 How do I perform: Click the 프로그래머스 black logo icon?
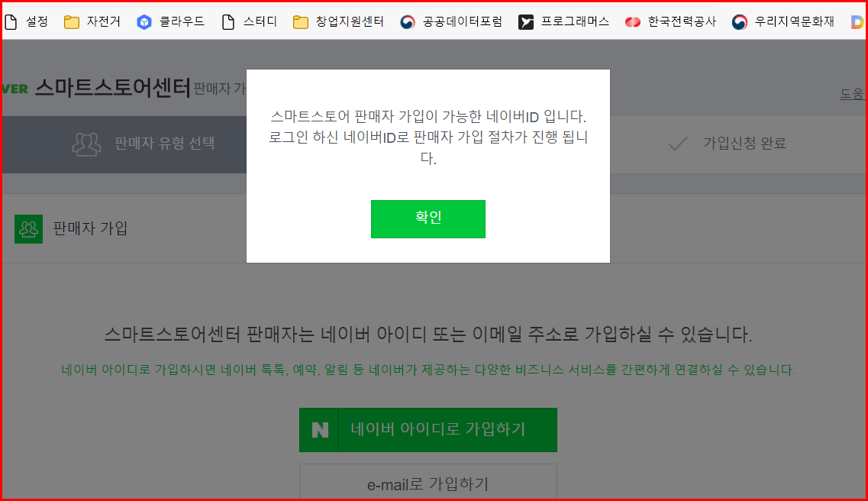pos(526,22)
